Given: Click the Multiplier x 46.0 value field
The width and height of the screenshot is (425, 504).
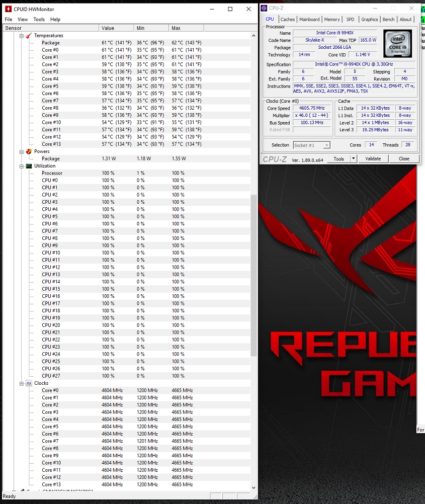Looking at the screenshot, I should [312, 115].
